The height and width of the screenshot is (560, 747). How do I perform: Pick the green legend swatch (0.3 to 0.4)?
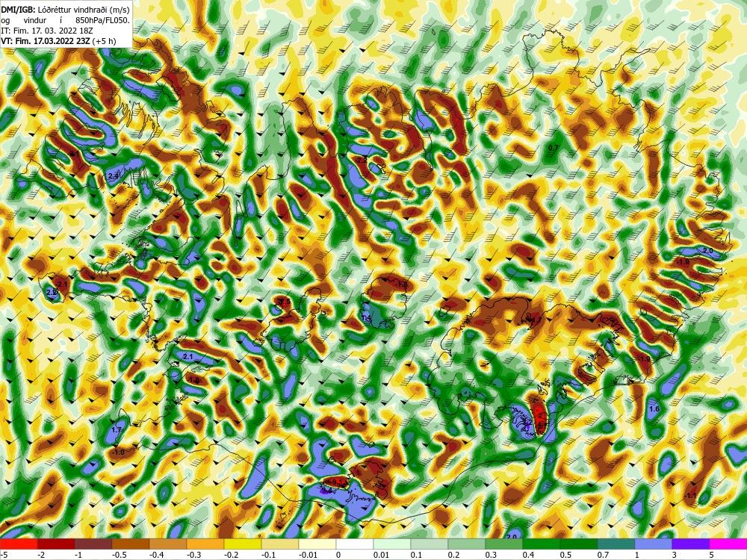click(x=504, y=544)
